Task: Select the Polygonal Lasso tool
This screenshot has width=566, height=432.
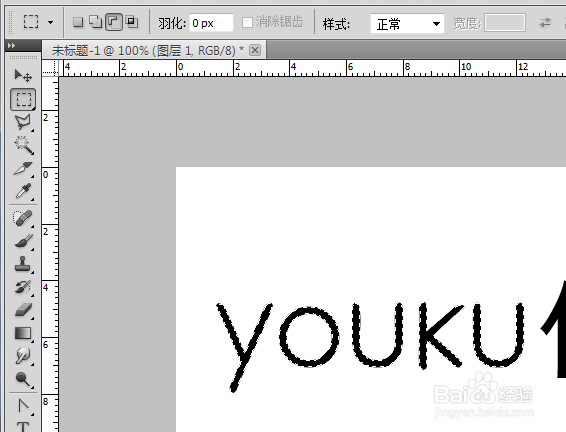Action: (x=23, y=122)
